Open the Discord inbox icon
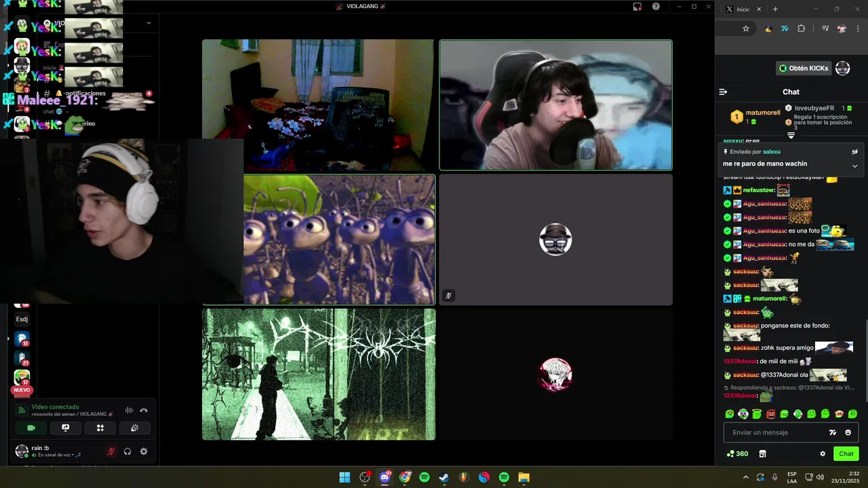868x488 pixels. [637, 6]
